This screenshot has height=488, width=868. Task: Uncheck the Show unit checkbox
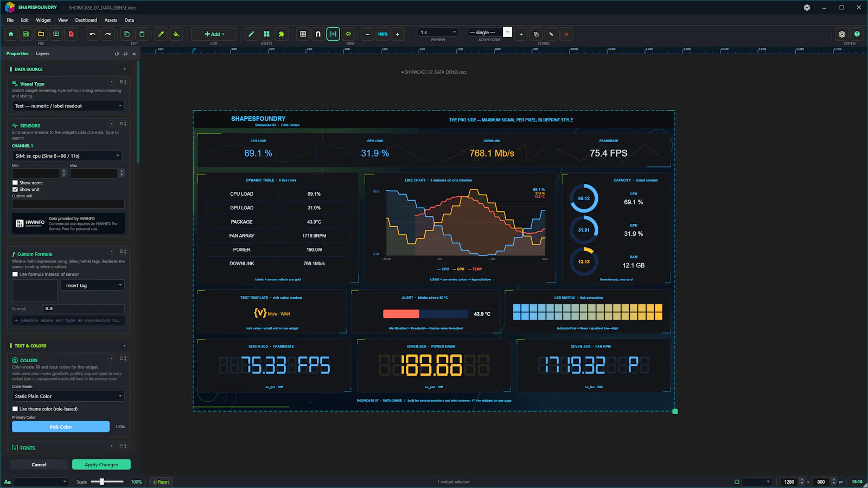tap(15, 189)
